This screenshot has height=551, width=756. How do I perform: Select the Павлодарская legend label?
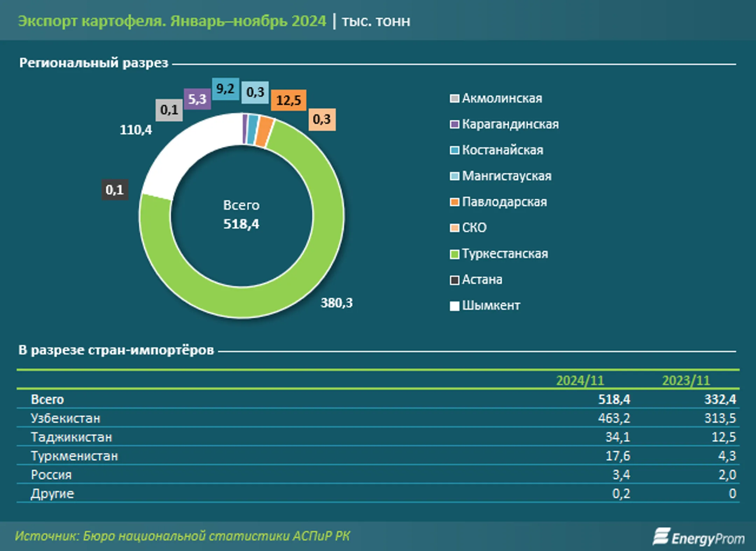[504, 202]
